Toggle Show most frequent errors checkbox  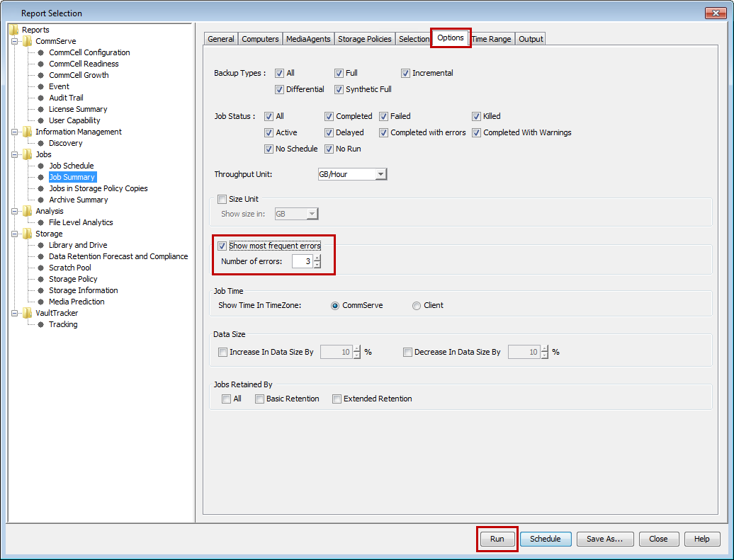(222, 246)
